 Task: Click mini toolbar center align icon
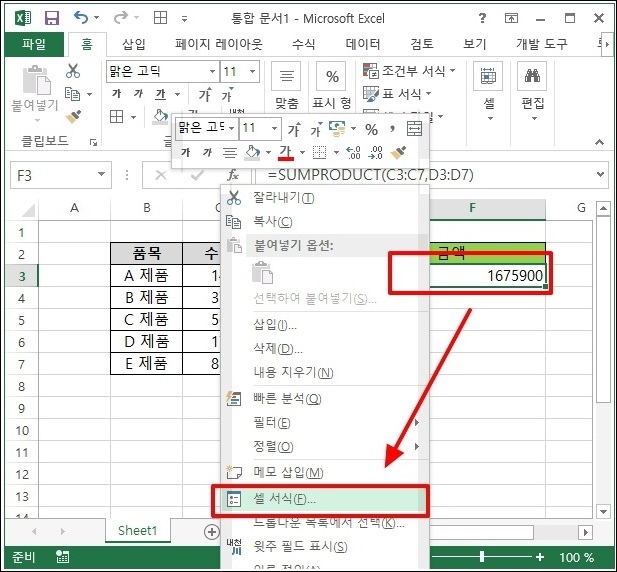230,153
